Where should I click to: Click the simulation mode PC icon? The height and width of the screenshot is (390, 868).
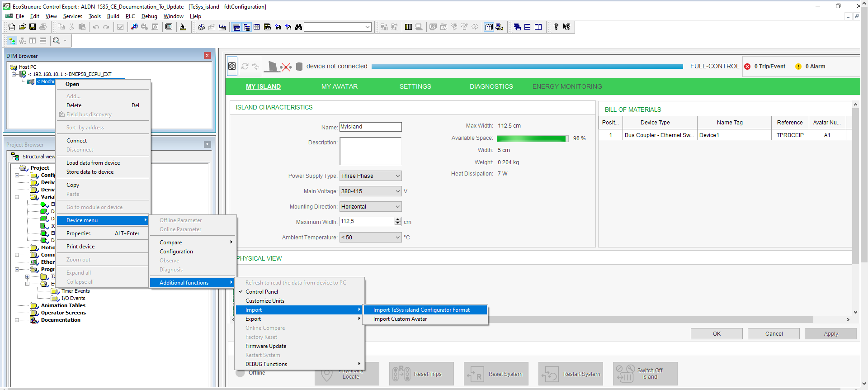499,27
